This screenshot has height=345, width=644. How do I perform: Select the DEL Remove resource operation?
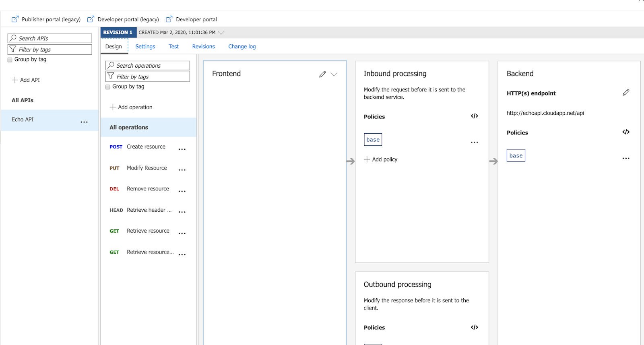click(148, 189)
